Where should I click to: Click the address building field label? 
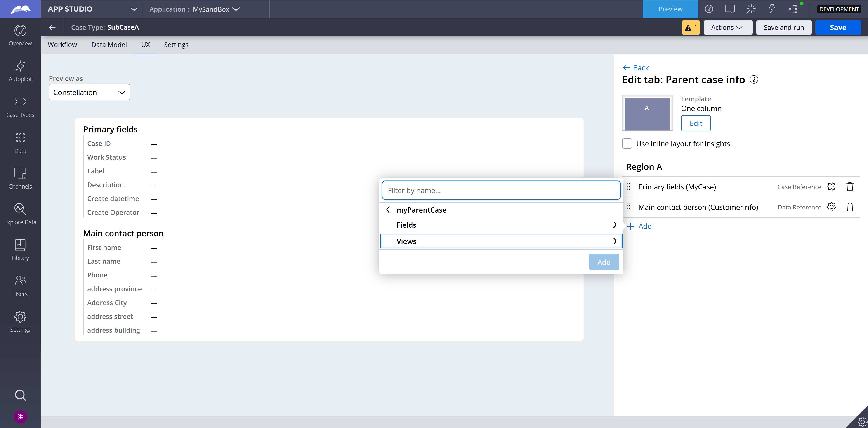(113, 330)
